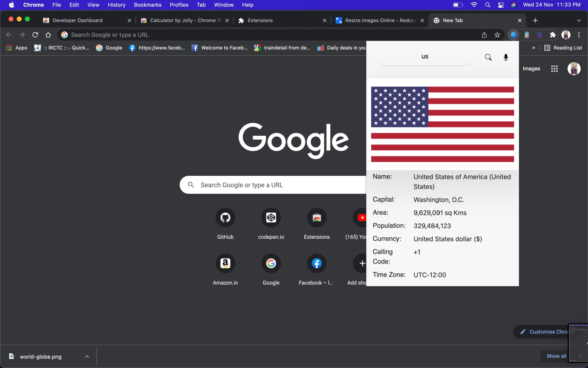Open the downloaded world-globe.png file
Image resolution: width=588 pixels, height=368 pixels.
40,356
